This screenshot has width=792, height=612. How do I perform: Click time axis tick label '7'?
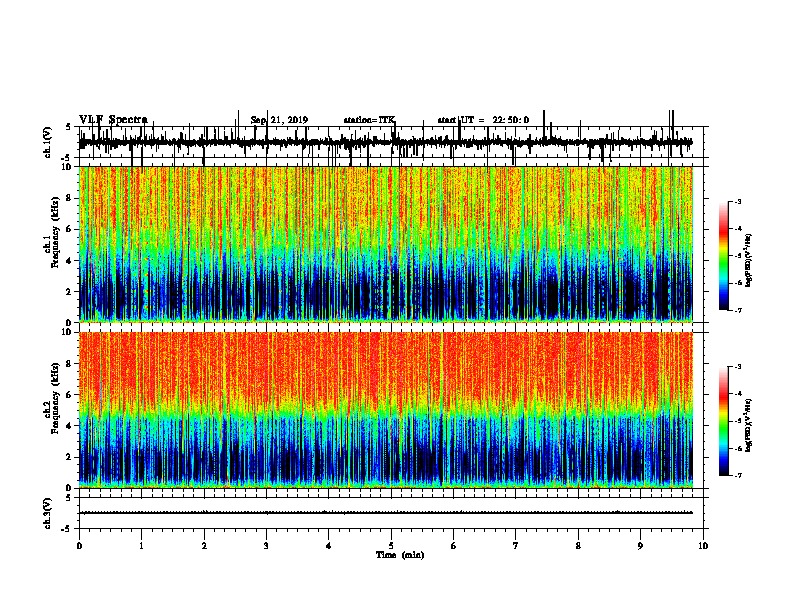click(x=516, y=546)
